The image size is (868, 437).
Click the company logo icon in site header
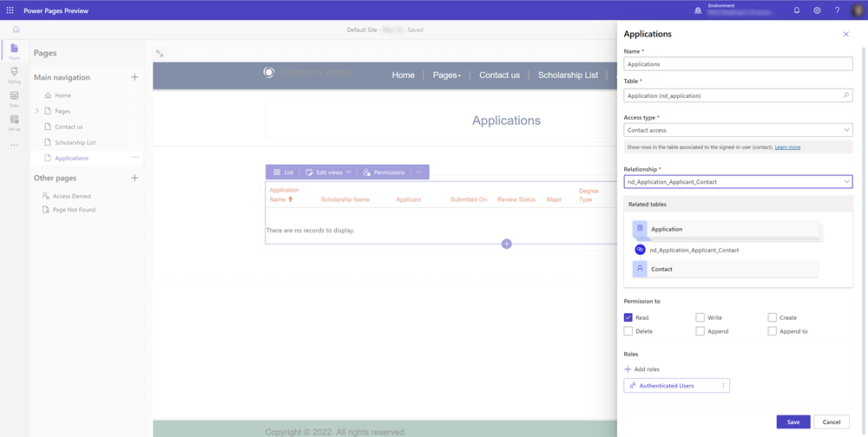click(x=268, y=73)
